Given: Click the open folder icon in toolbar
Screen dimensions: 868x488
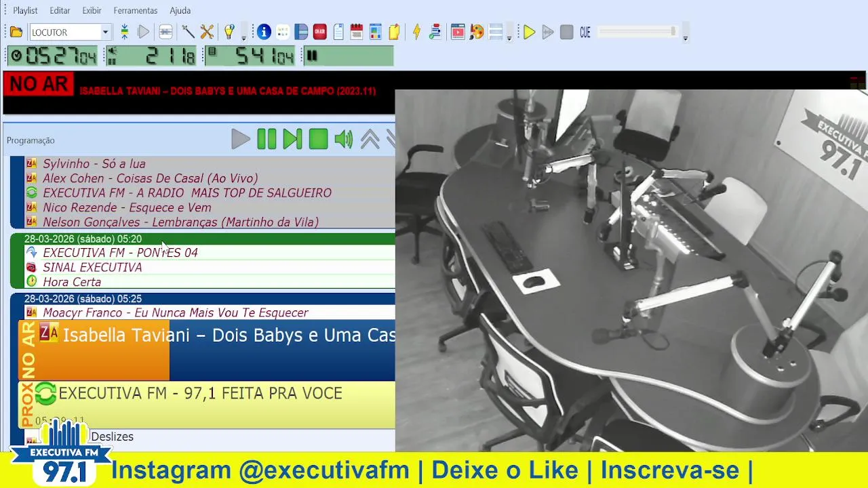Looking at the screenshot, I should tap(16, 32).
